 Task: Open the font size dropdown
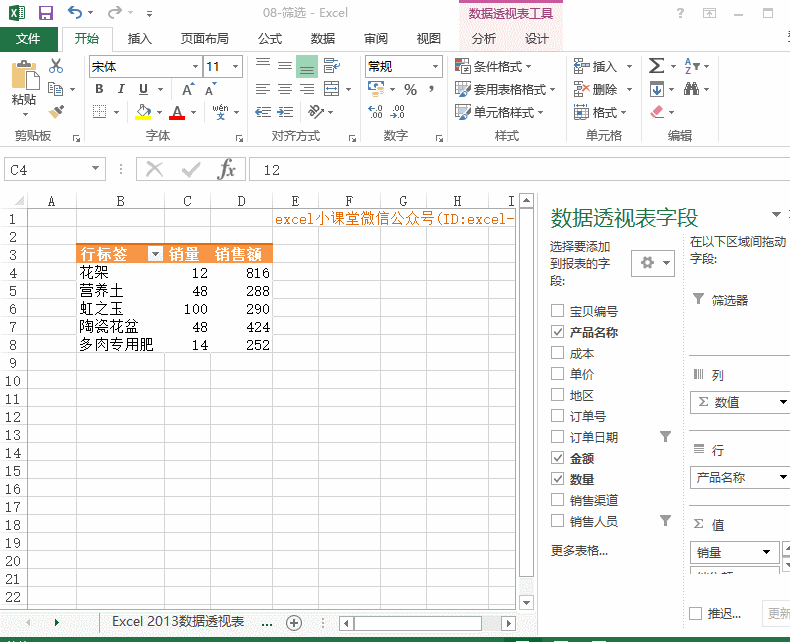coord(235,67)
